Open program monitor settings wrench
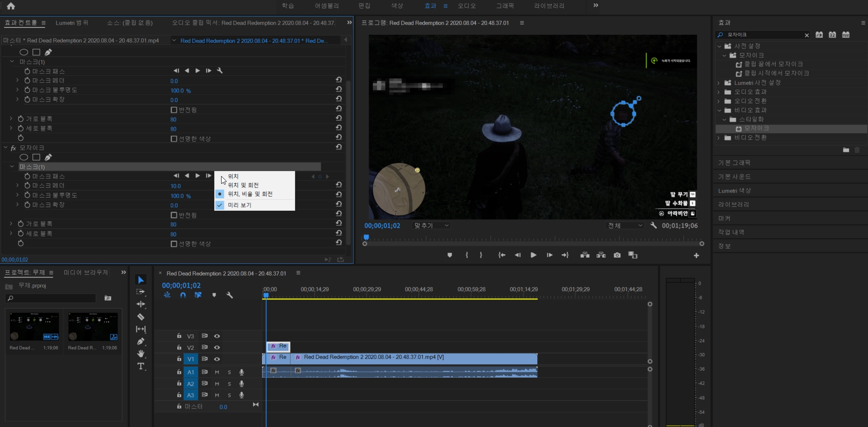This screenshot has height=427, width=868. [x=654, y=225]
